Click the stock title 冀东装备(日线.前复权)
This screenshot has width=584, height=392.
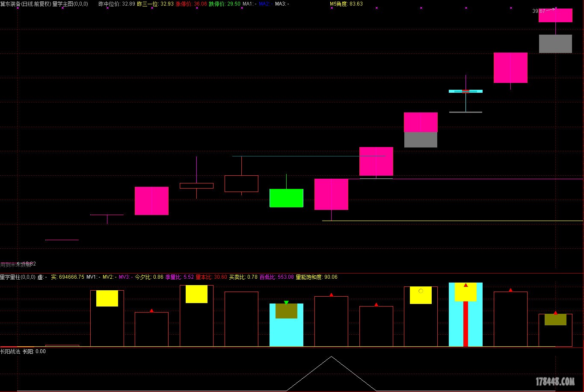coord(26,4)
